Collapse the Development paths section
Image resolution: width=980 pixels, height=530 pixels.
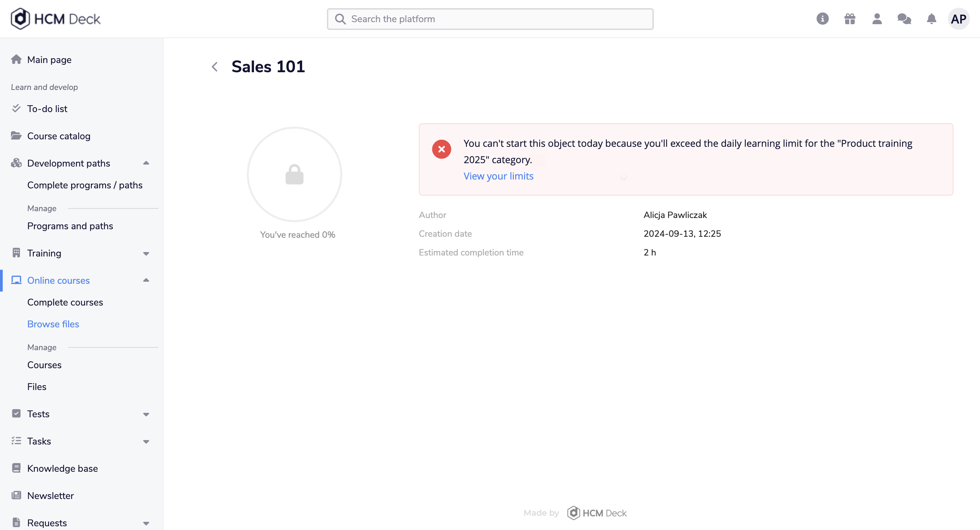(146, 163)
